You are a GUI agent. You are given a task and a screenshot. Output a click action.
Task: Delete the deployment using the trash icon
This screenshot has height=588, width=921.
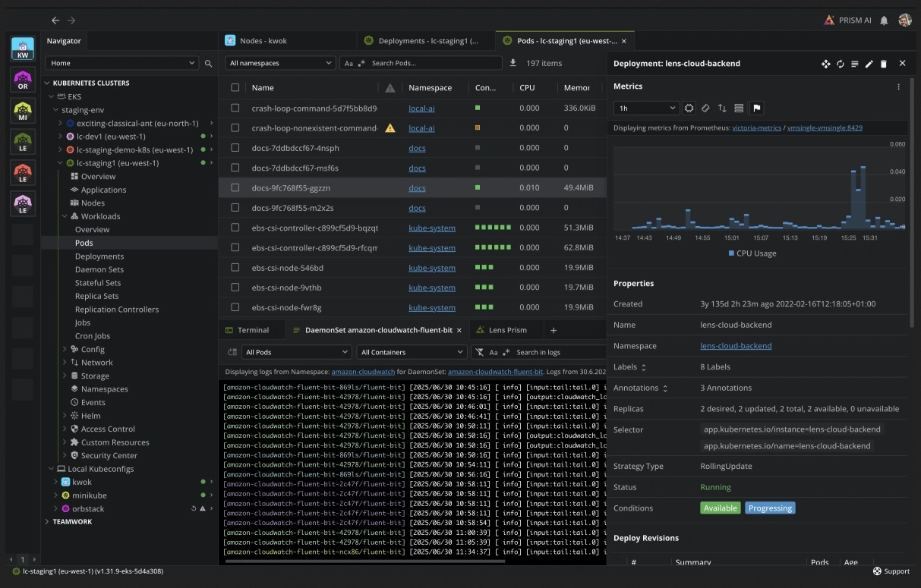click(884, 64)
